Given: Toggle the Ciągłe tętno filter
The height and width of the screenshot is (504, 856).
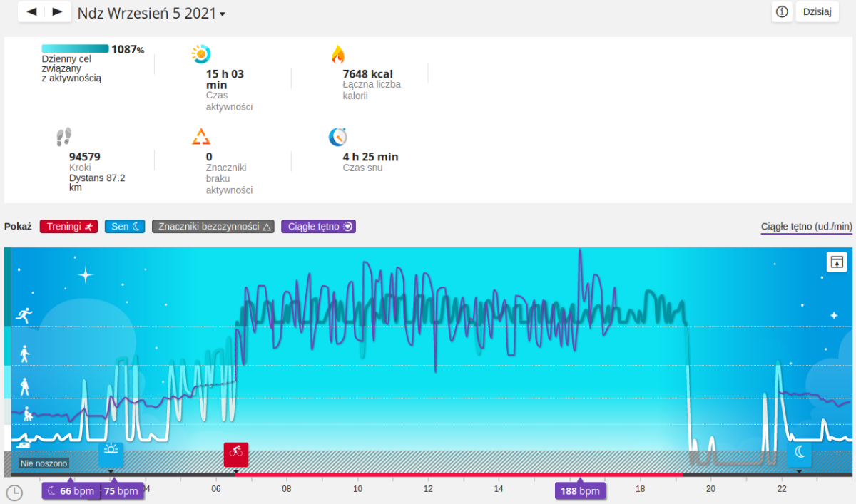Looking at the screenshot, I should 318,227.
